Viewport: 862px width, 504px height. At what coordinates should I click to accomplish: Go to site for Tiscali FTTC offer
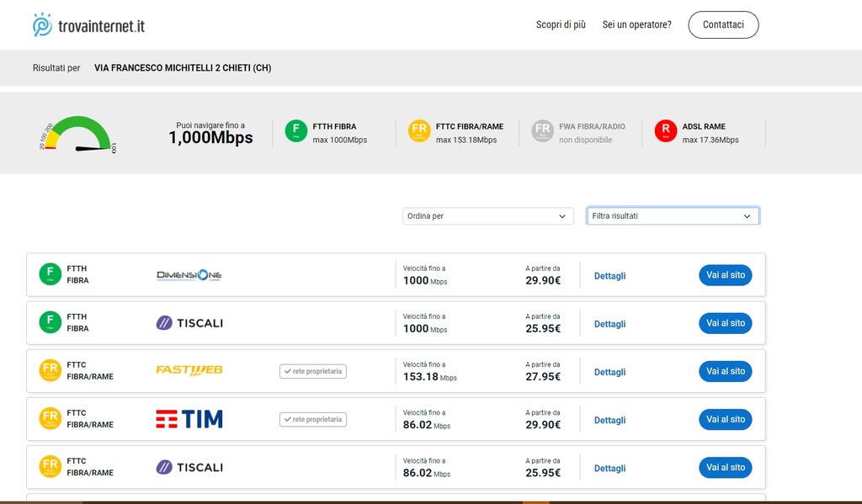click(x=725, y=467)
